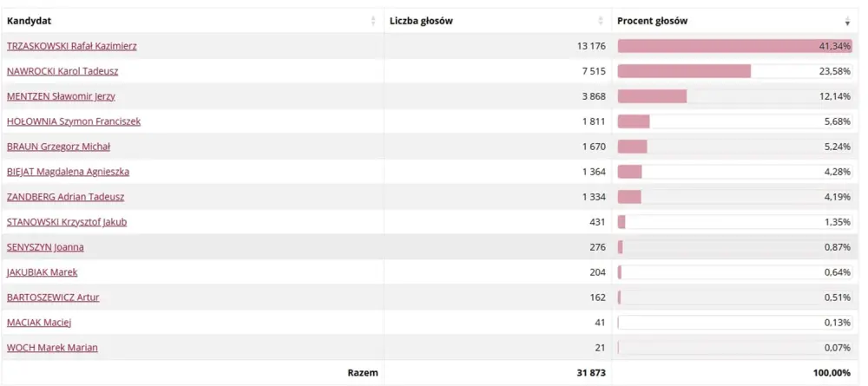The image size is (868, 386).
Task: Click the Razem total votes cell
Action: (591, 373)
